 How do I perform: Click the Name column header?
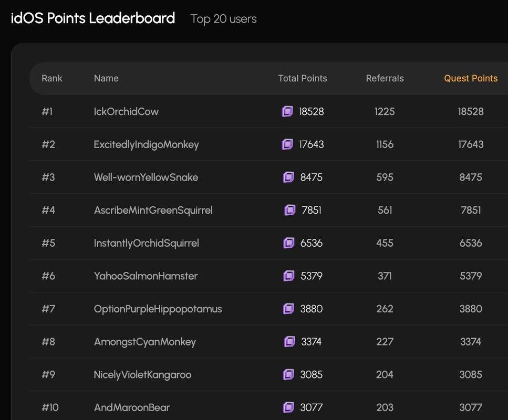point(106,78)
